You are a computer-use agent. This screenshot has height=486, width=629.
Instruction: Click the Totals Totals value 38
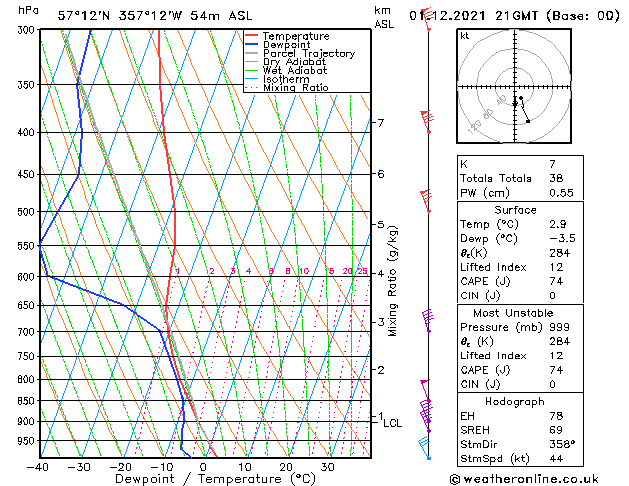pos(556,178)
